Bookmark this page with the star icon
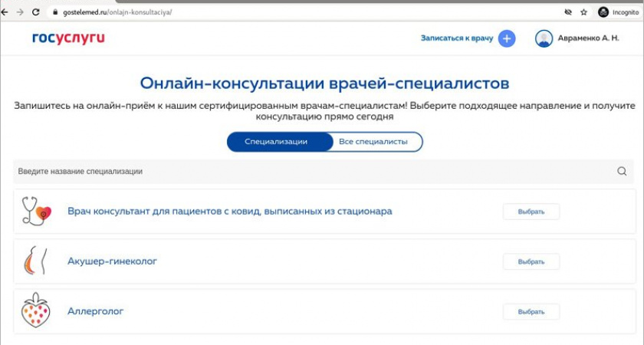 click(x=583, y=12)
